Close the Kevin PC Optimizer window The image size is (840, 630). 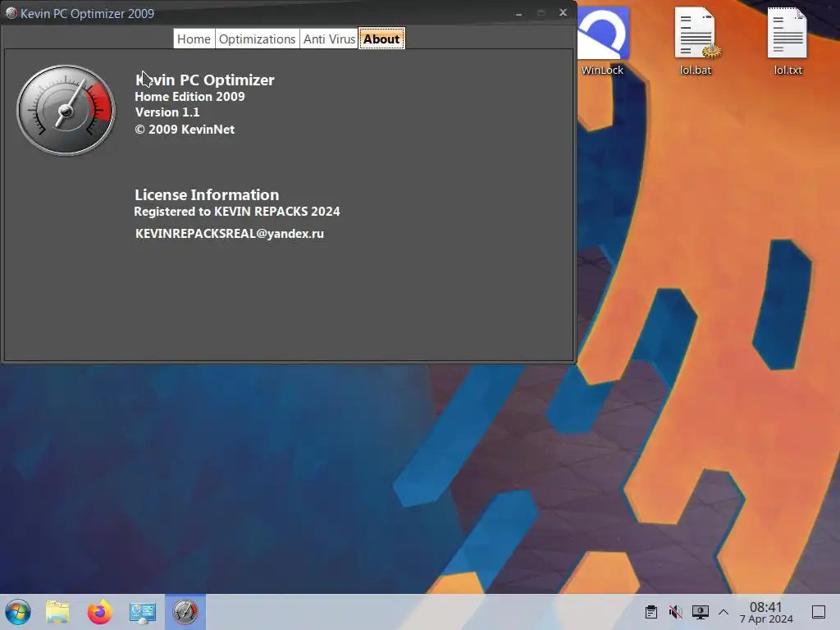click(x=563, y=12)
